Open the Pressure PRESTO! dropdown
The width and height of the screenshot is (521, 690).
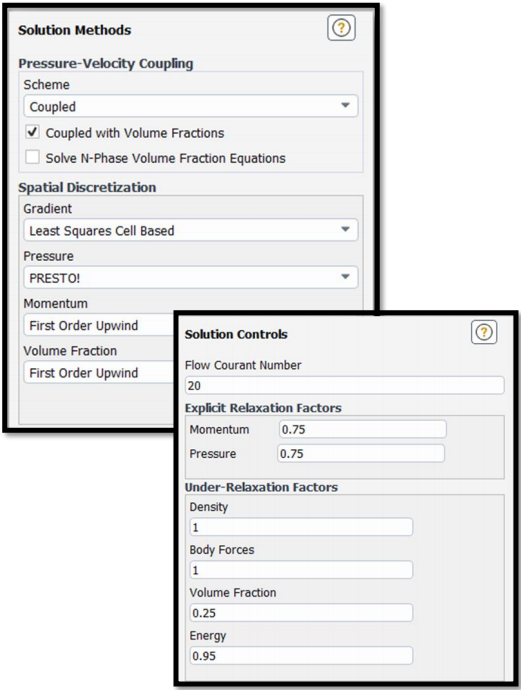(x=191, y=277)
